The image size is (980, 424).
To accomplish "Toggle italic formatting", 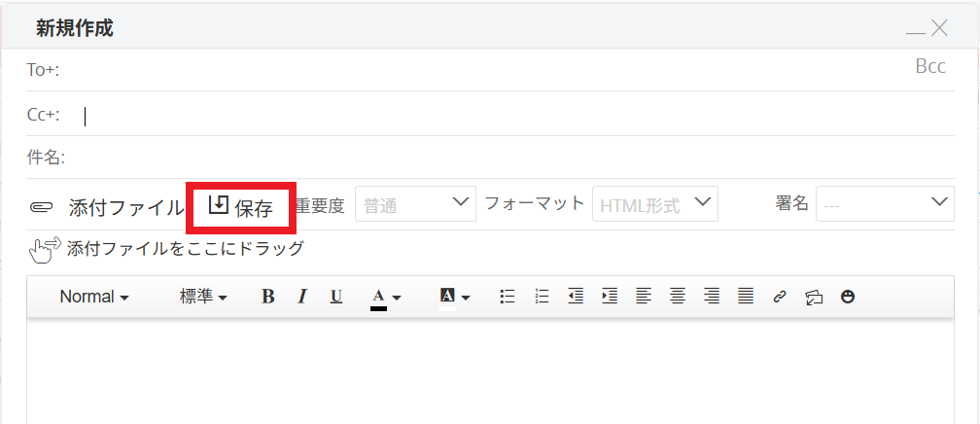I will coord(302,297).
